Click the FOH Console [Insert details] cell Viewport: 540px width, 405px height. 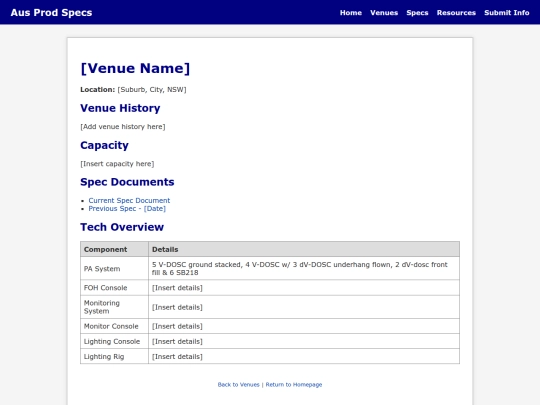304,288
